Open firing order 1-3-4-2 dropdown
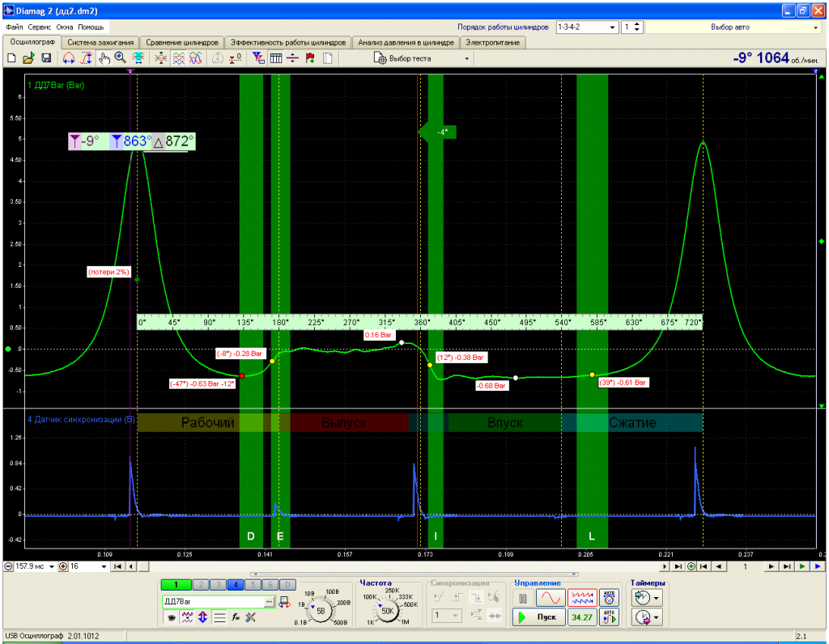 coord(587,27)
